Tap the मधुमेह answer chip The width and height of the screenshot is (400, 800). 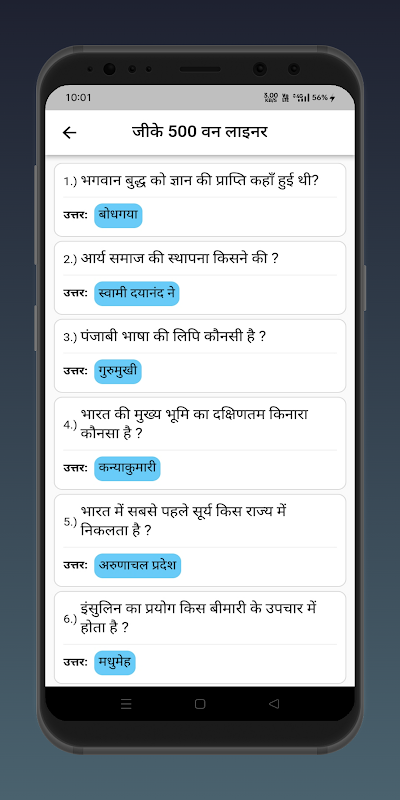click(x=115, y=662)
